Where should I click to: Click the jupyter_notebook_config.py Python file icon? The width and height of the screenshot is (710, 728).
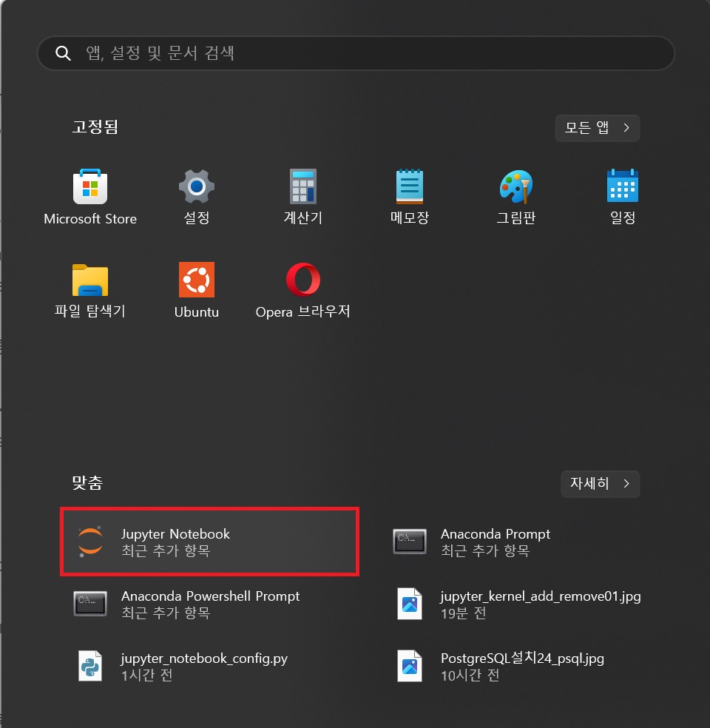90,666
